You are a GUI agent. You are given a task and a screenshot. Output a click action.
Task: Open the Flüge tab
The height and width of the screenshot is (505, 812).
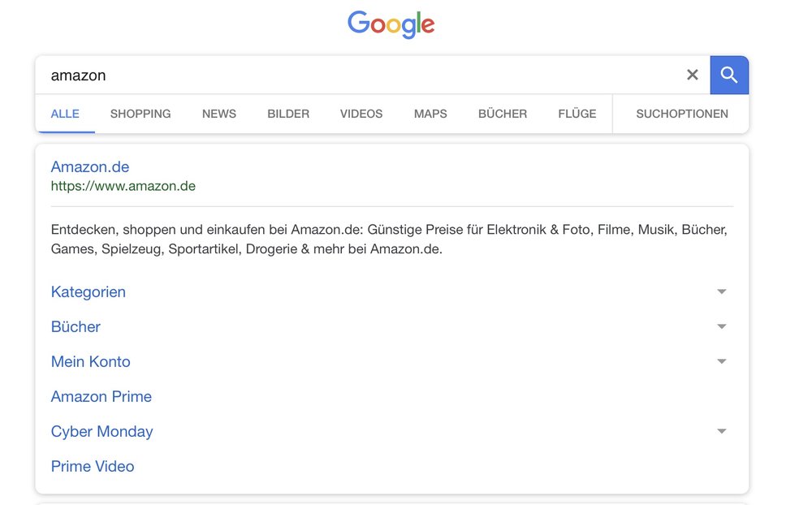pos(577,114)
